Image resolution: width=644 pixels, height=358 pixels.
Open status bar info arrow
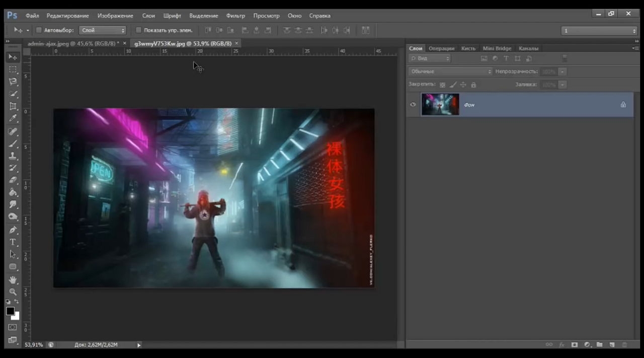point(139,345)
